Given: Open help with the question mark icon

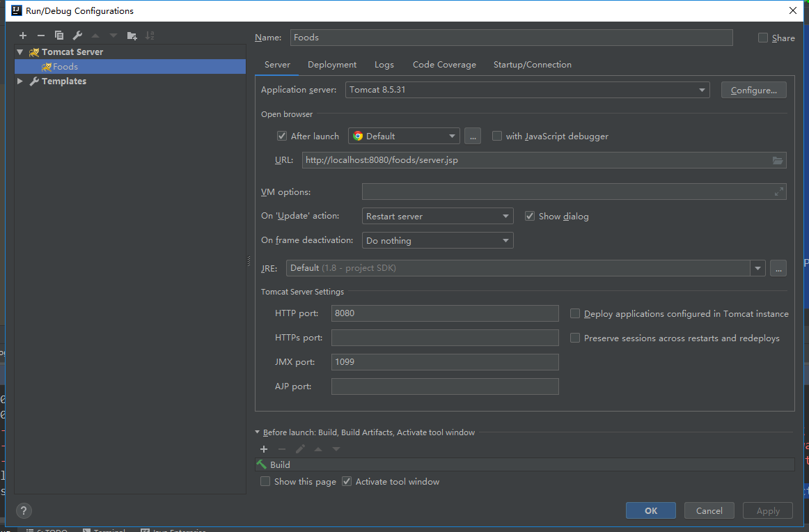Looking at the screenshot, I should [x=24, y=510].
